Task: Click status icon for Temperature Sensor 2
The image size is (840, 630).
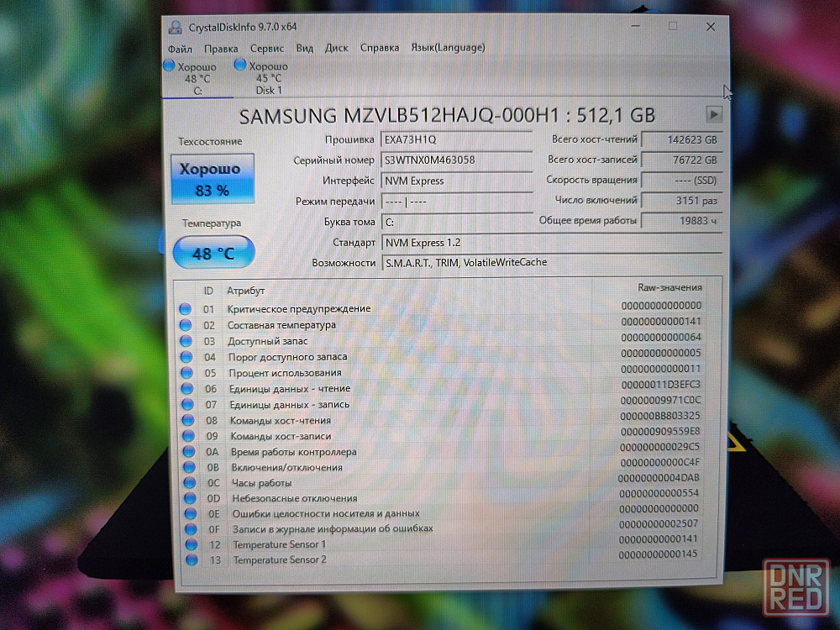Action: click(192, 560)
